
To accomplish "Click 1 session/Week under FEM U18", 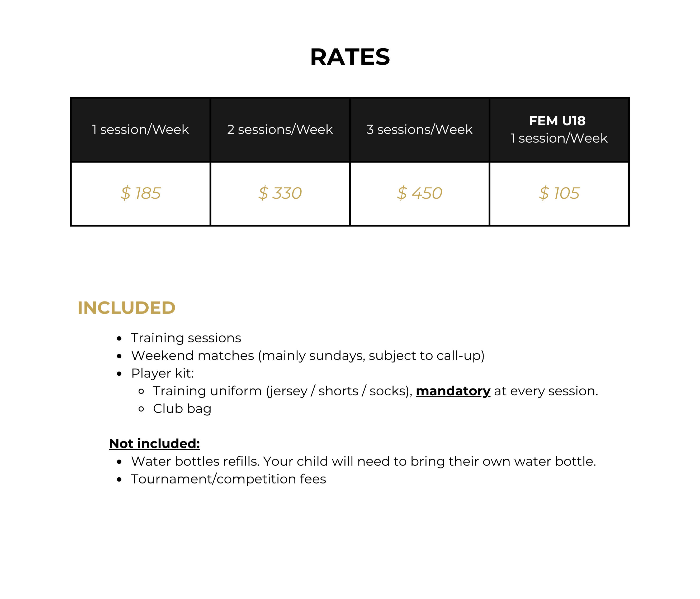I will (559, 138).
